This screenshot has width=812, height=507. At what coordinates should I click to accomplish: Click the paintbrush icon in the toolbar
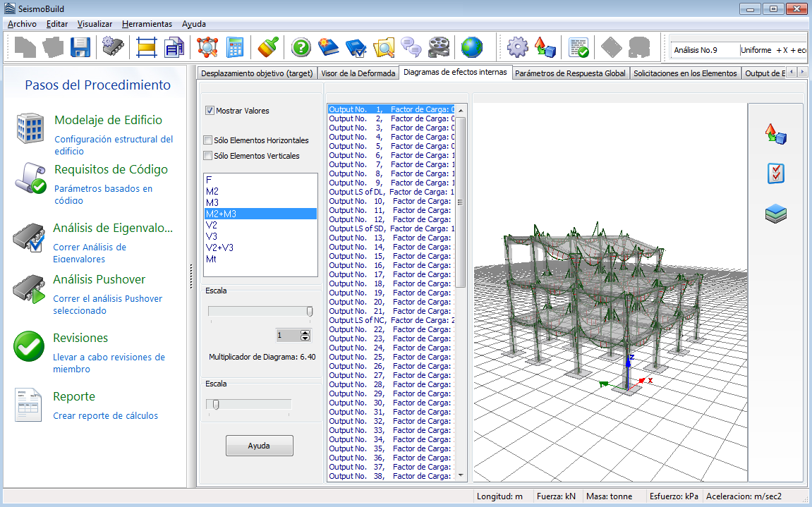[267, 47]
